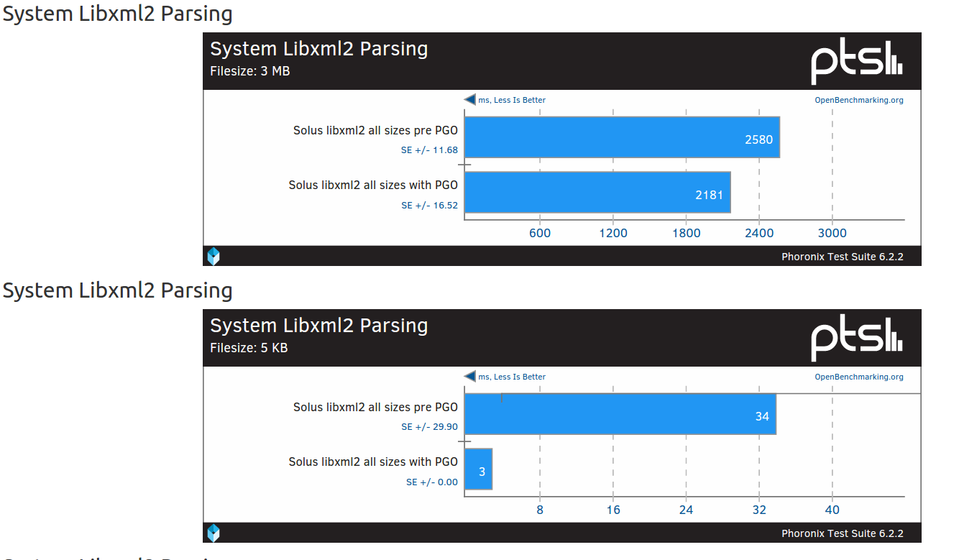Click the Phoronix cube icon under the 3 MB chart
Screen dimensions: 959x560
tap(214, 256)
